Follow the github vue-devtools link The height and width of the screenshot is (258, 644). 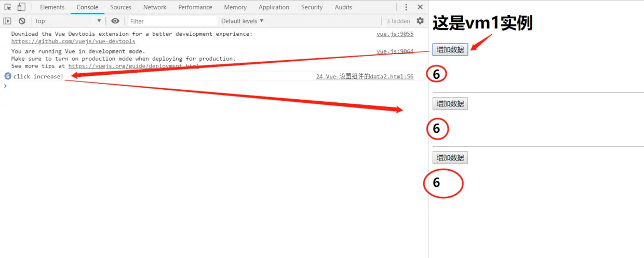[73, 42]
